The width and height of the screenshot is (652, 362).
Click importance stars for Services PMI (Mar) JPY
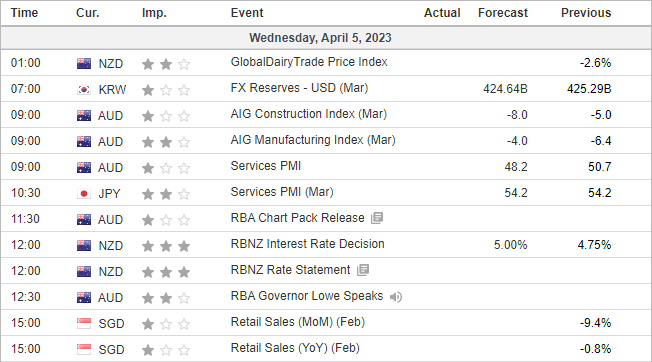(x=166, y=194)
